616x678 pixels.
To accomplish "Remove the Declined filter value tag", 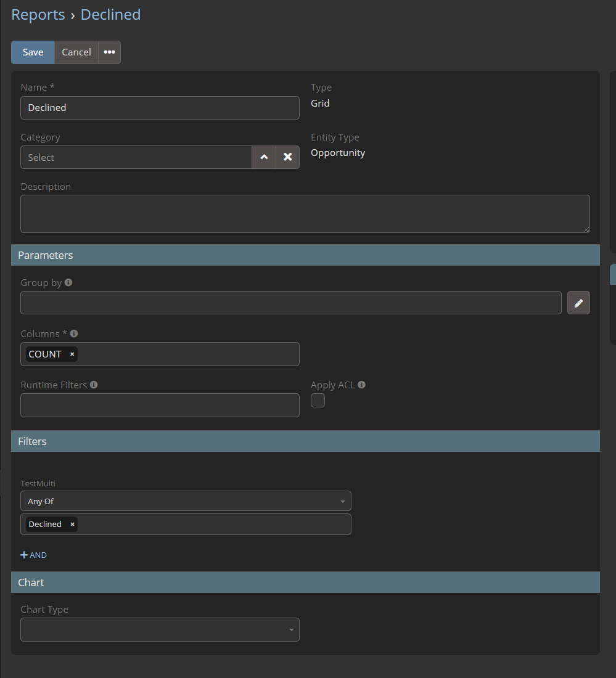I will click(x=72, y=525).
